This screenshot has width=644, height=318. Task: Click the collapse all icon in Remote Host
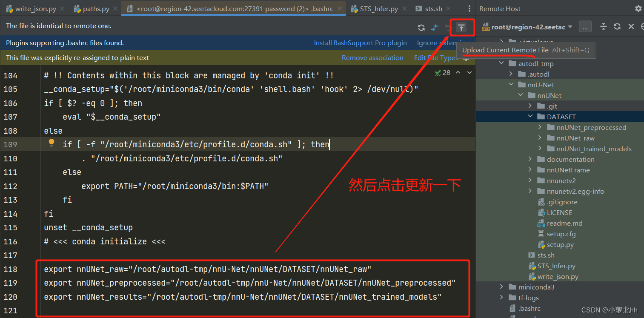[x=603, y=27]
